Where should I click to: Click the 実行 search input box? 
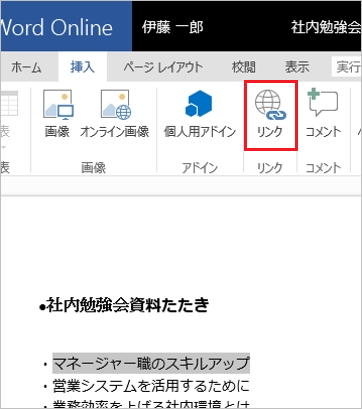[x=347, y=67]
